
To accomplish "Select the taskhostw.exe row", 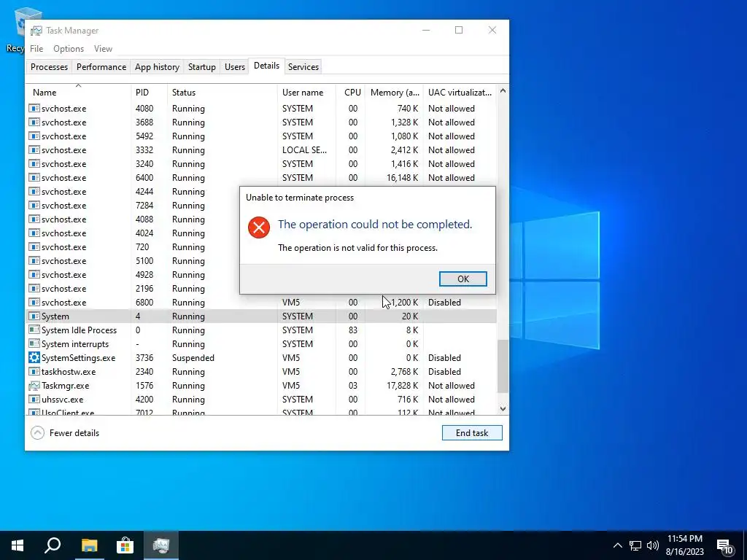I will pos(261,371).
